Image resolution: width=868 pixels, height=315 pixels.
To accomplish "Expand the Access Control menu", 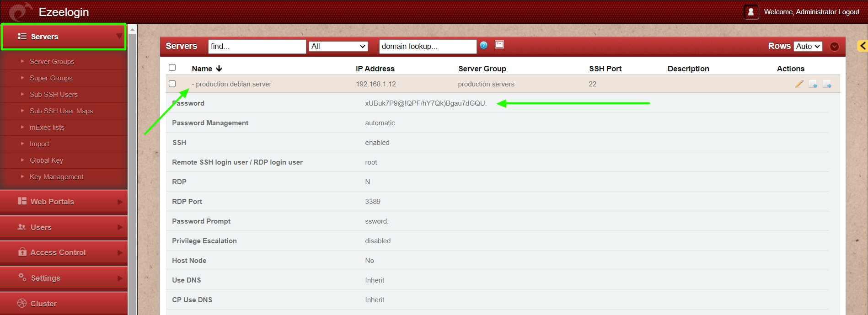I will tap(64, 252).
